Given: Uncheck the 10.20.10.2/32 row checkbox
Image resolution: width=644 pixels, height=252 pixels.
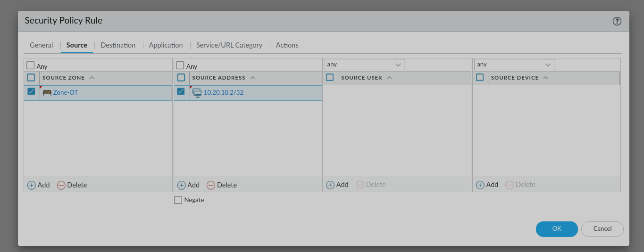Looking at the screenshot, I should click(181, 91).
